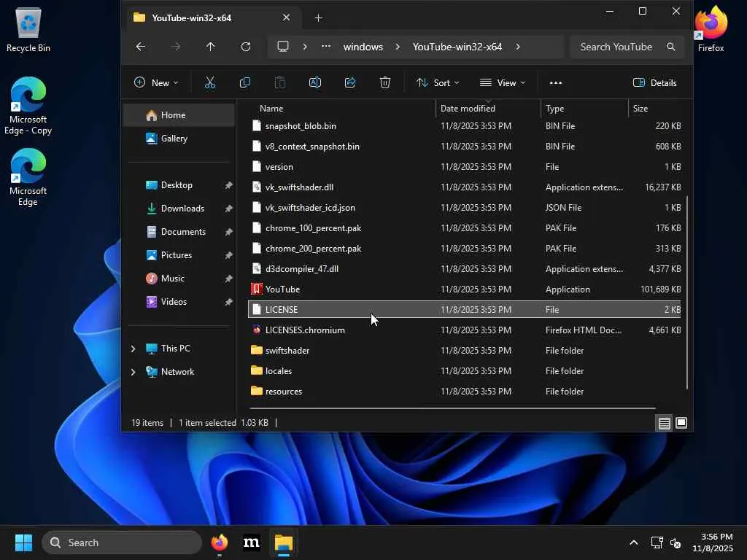
Task: Go up one folder level arrow
Action: coord(211,47)
